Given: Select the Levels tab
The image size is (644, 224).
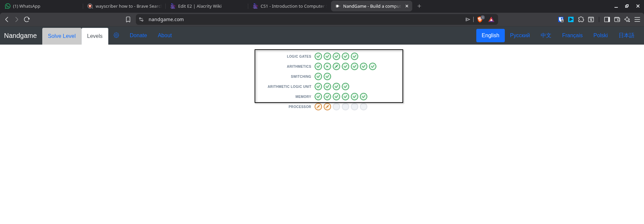Looking at the screenshot, I should point(95,36).
